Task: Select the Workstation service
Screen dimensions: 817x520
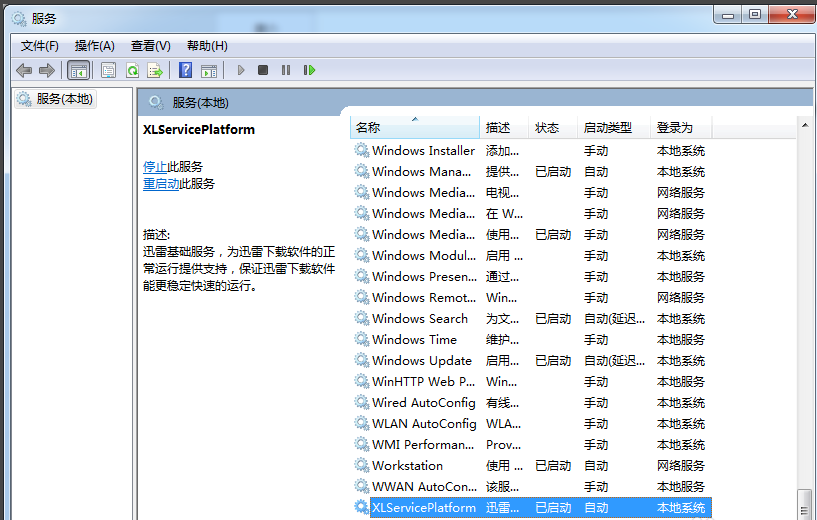Action: (x=531, y=465)
